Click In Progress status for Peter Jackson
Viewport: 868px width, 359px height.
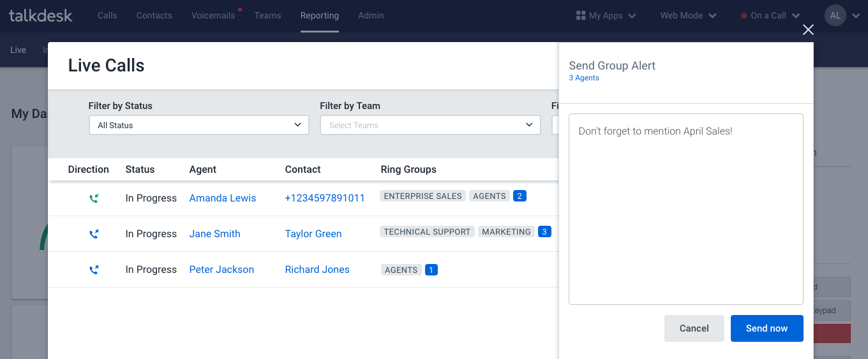pyautogui.click(x=151, y=270)
